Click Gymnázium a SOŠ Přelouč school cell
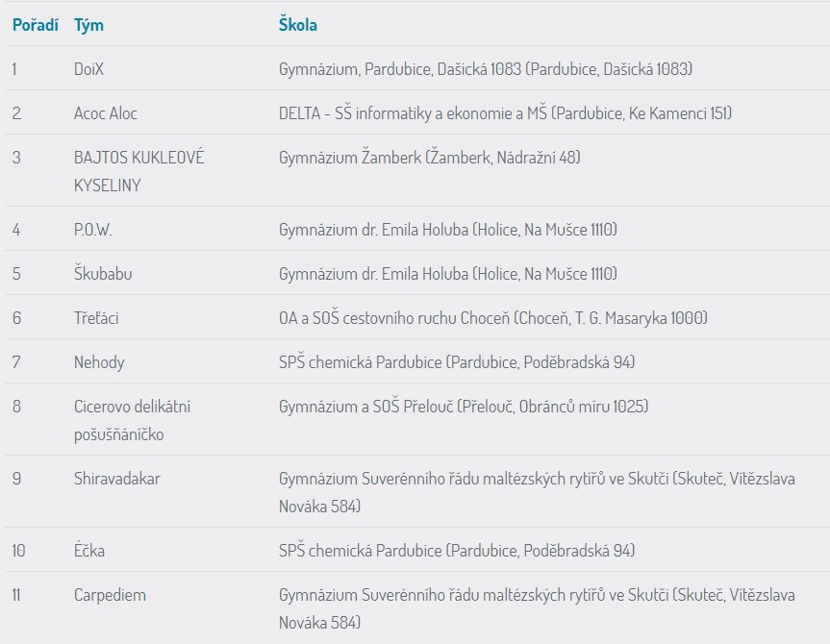The height and width of the screenshot is (644, 830). pos(464,407)
